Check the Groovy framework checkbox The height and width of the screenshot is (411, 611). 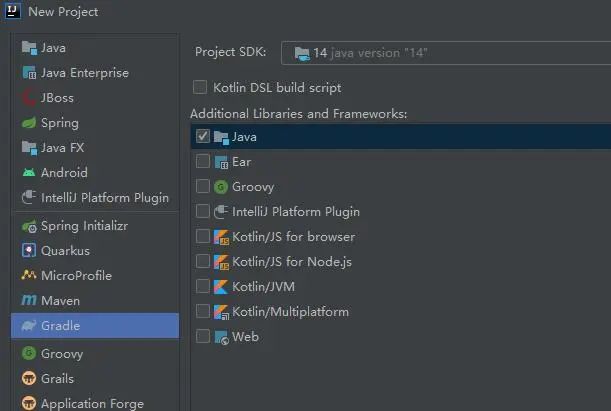[x=203, y=186]
